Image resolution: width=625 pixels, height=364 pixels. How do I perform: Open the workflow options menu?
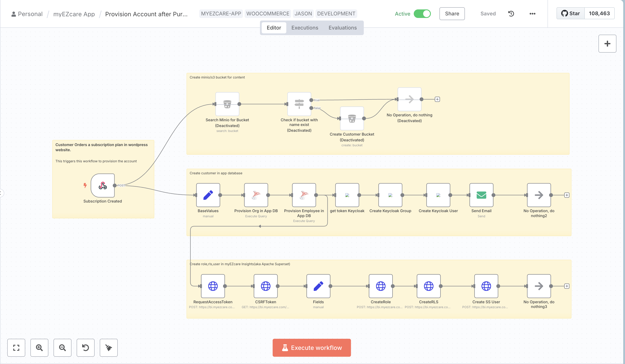click(532, 14)
